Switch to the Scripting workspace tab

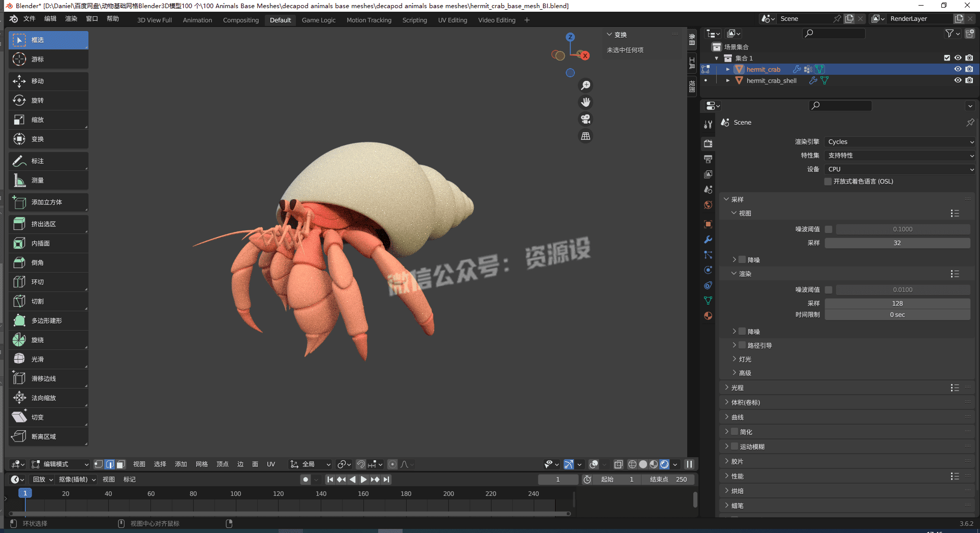415,20
